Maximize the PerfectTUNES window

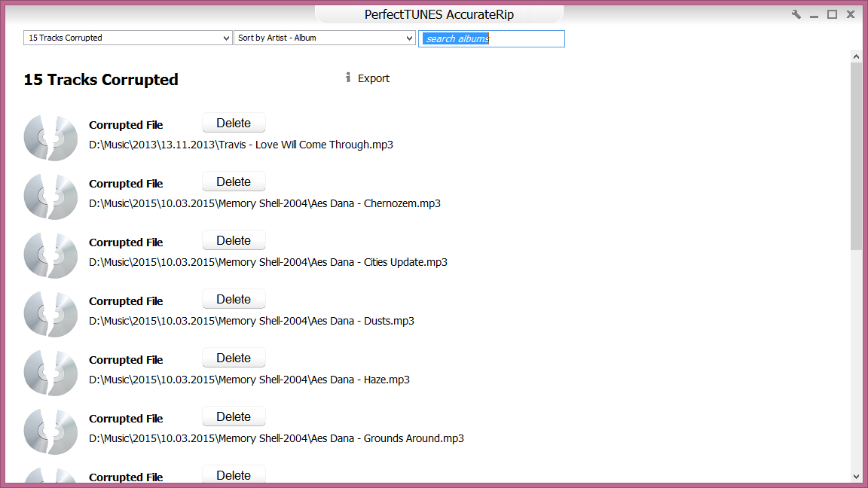click(x=832, y=14)
